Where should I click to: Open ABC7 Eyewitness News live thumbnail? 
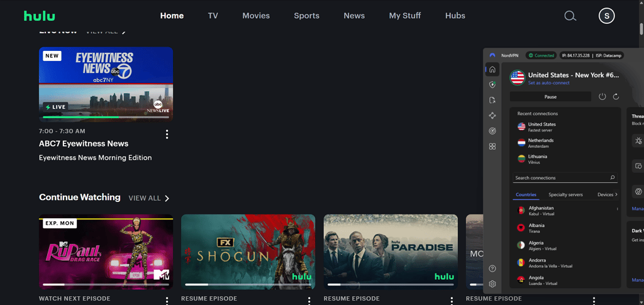pos(106,84)
